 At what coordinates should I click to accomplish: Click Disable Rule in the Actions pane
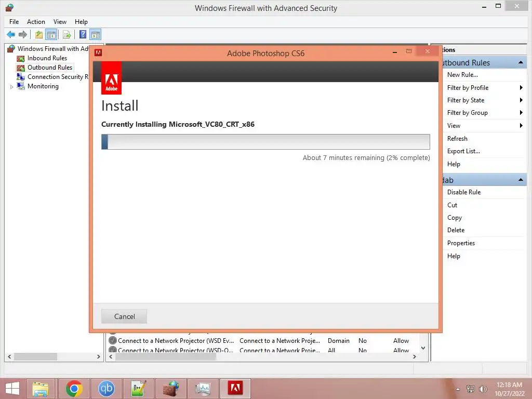pos(464,192)
